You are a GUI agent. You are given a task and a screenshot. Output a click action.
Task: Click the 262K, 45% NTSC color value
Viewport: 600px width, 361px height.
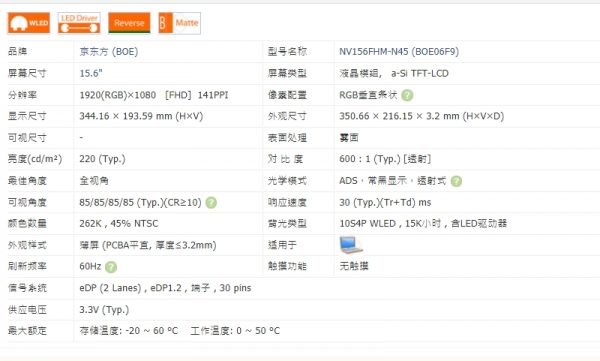click(x=119, y=224)
